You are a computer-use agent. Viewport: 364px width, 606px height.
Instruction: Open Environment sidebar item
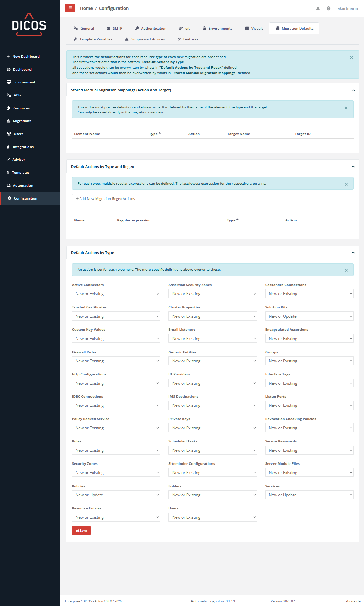point(30,82)
